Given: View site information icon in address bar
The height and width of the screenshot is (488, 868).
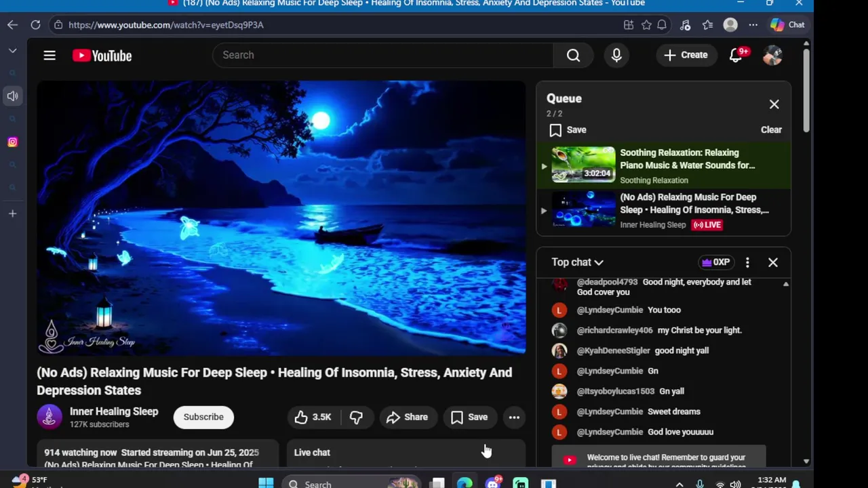Looking at the screenshot, I should [x=58, y=24].
